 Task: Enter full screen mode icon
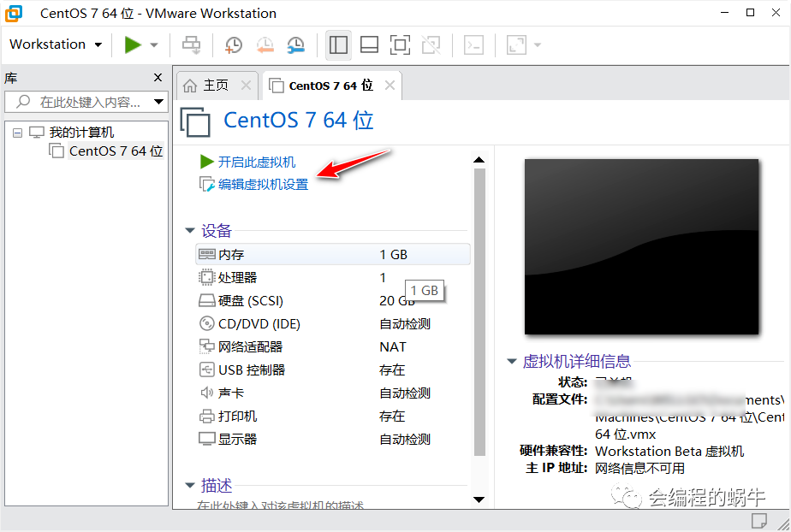400,44
